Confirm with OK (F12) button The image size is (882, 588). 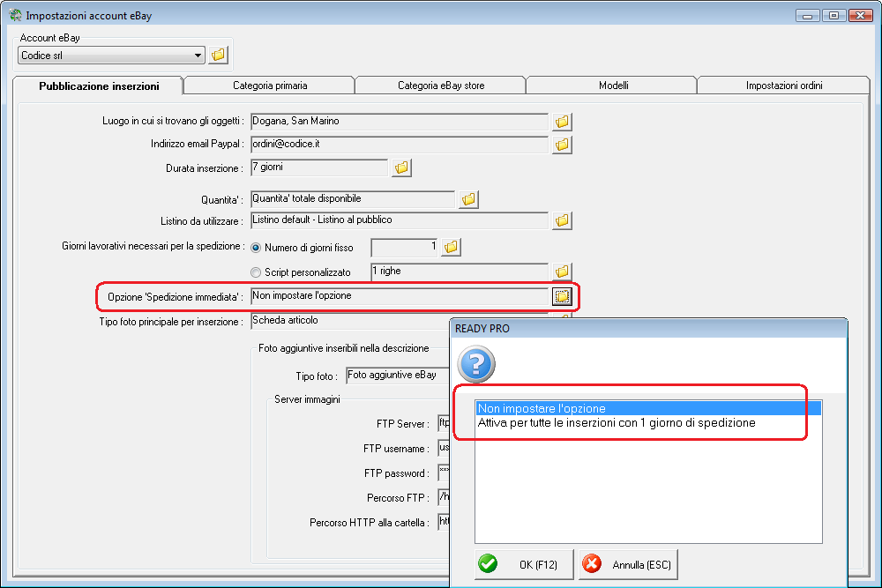524,564
